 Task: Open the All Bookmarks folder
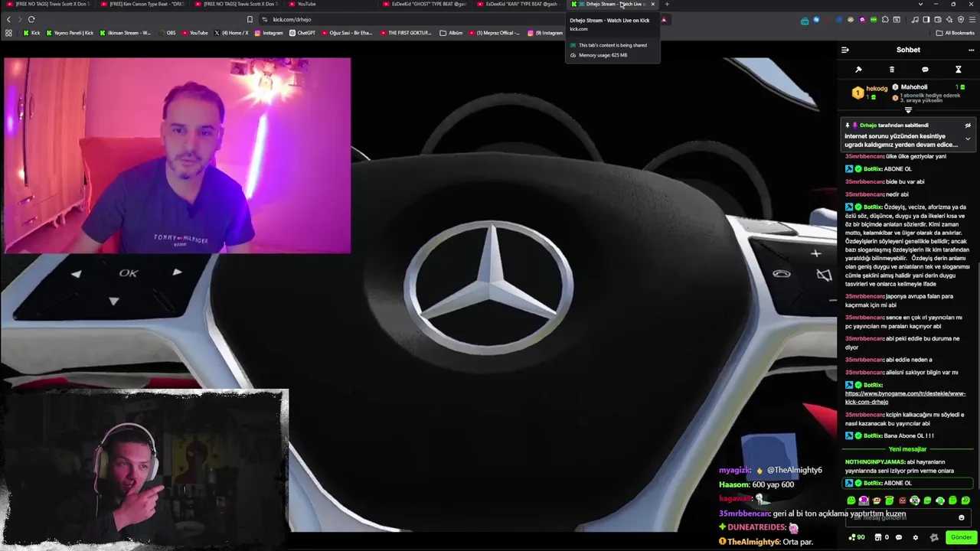(x=955, y=33)
